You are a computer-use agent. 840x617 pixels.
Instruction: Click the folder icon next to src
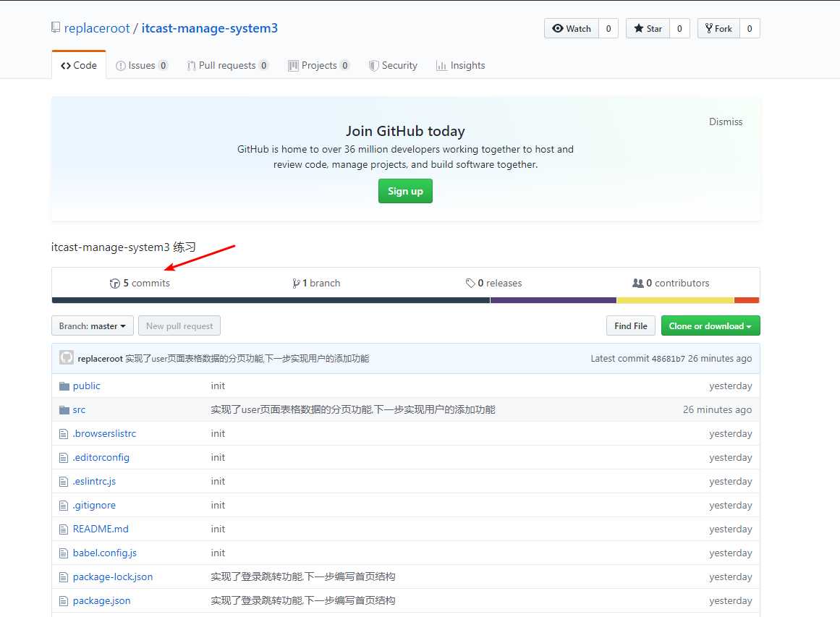point(64,409)
